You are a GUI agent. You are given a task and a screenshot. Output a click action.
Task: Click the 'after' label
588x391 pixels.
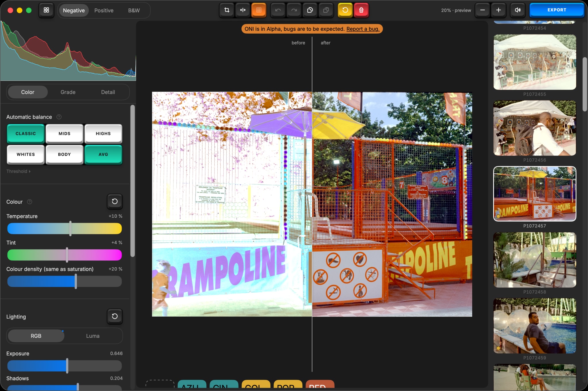click(325, 43)
